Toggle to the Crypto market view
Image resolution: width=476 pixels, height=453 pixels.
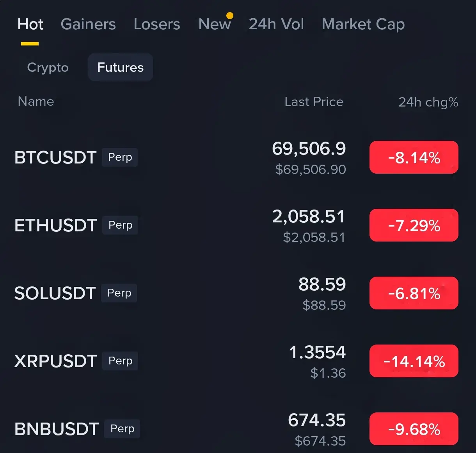[48, 68]
